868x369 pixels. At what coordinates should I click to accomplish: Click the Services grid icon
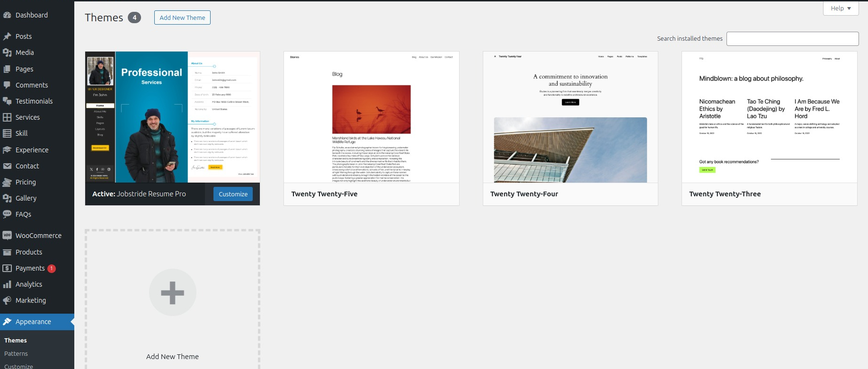pos(7,117)
